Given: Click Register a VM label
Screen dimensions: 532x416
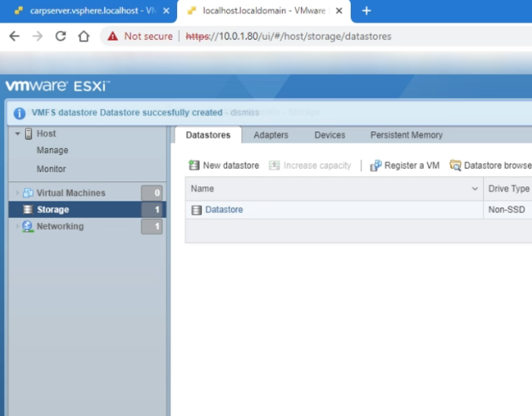Looking at the screenshot, I should pyautogui.click(x=412, y=166).
